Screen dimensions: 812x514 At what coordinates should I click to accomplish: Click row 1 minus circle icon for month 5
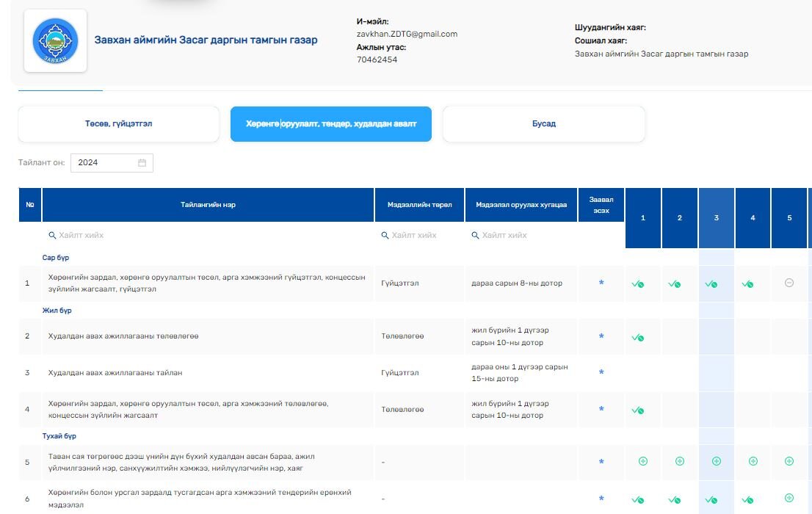click(x=789, y=283)
